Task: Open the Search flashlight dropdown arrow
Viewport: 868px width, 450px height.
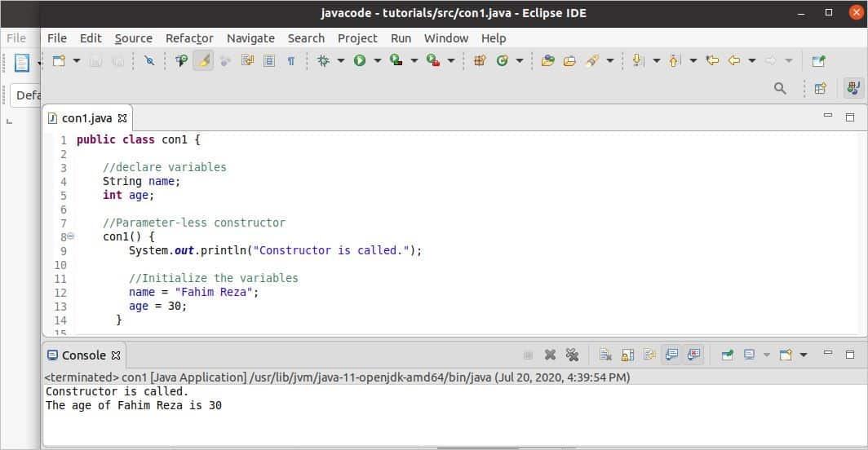Action: coord(610,61)
